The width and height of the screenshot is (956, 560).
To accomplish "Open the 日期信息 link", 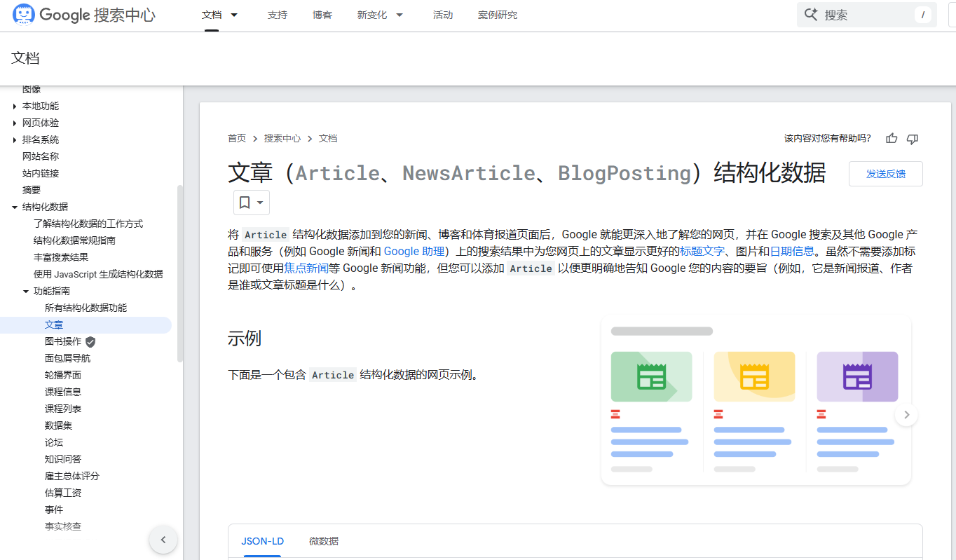I will (x=793, y=251).
